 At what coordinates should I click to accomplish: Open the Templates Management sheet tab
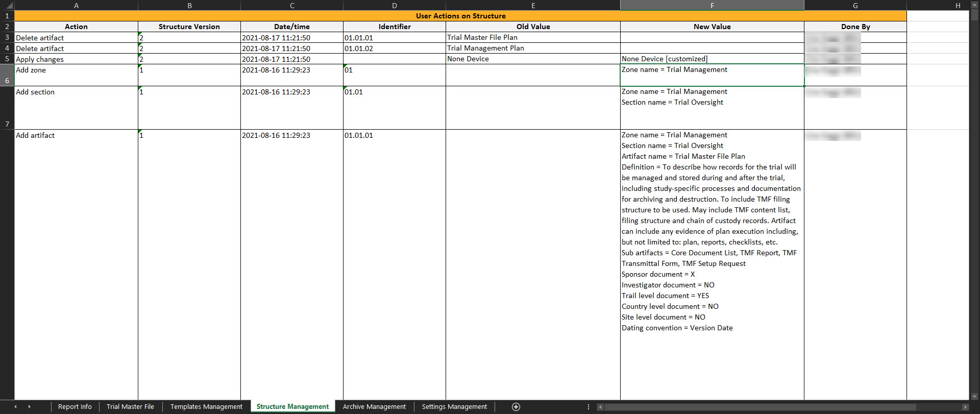tap(206, 407)
